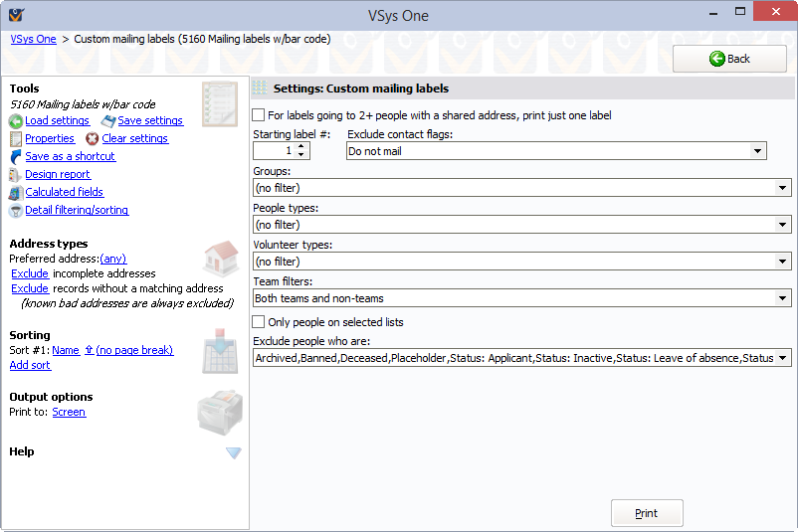
Task: Enable one label per shared address checkbox
Action: pos(260,115)
